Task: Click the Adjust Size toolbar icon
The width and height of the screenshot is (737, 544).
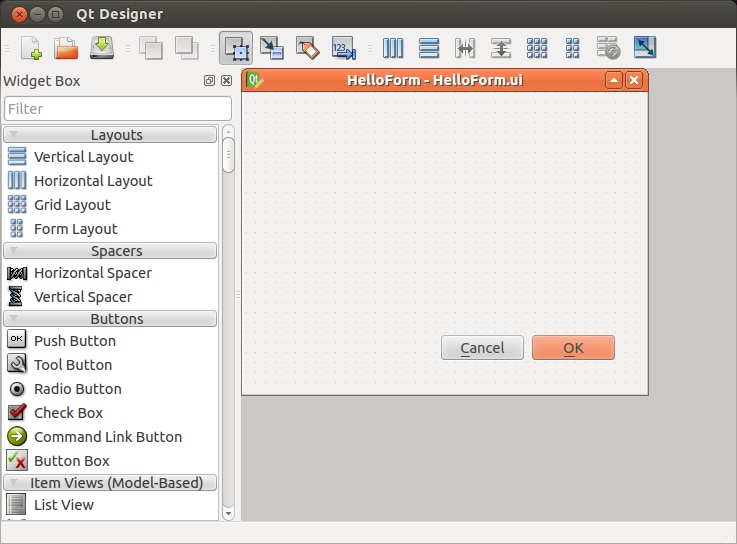Action: coord(644,47)
